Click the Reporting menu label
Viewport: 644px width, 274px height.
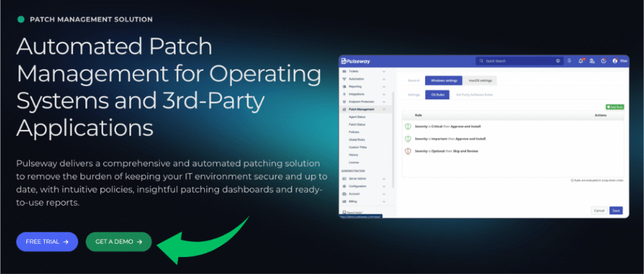coord(356,87)
